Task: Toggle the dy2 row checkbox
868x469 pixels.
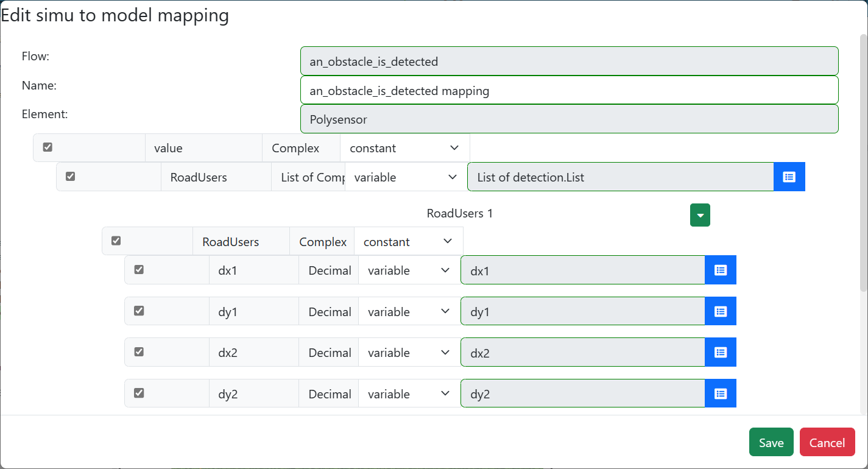Action: (x=139, y=393)
